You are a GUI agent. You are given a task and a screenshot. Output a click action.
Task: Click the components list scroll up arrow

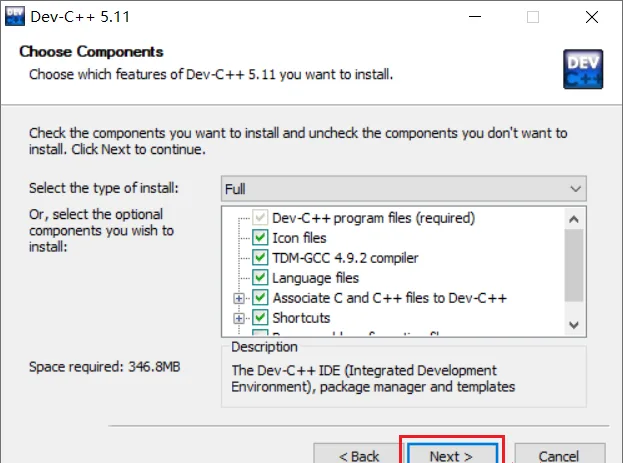pyautogui.click(x=574, y=219)
